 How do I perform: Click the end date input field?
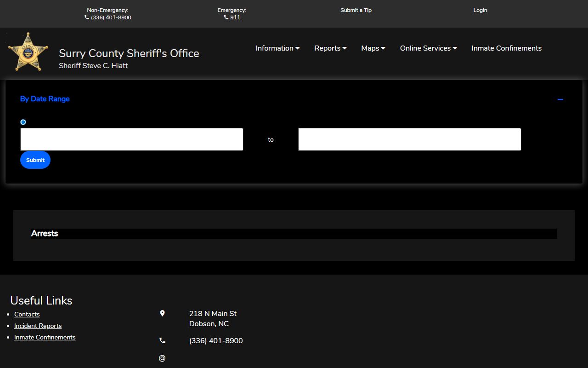pos(409,139)
